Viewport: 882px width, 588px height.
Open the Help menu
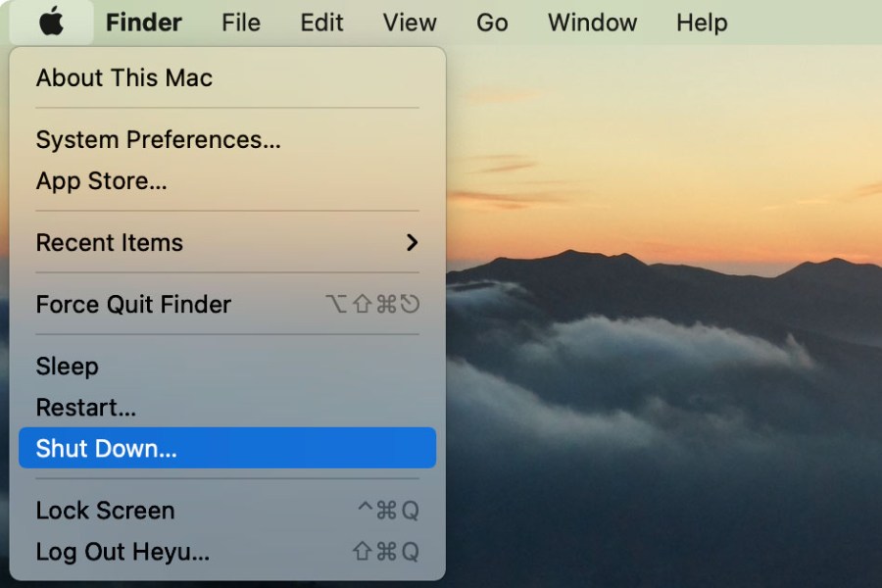702,23
